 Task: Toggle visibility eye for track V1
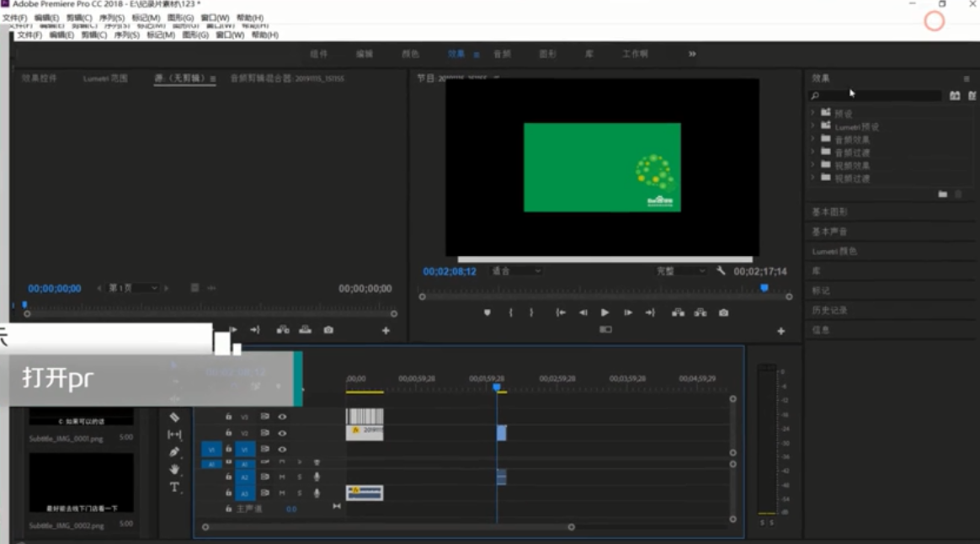[283, 450]
